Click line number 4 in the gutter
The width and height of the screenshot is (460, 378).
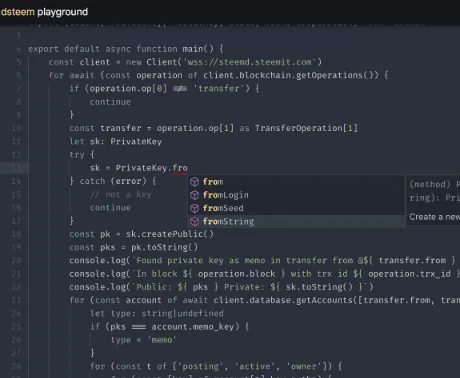coord(18,49)
